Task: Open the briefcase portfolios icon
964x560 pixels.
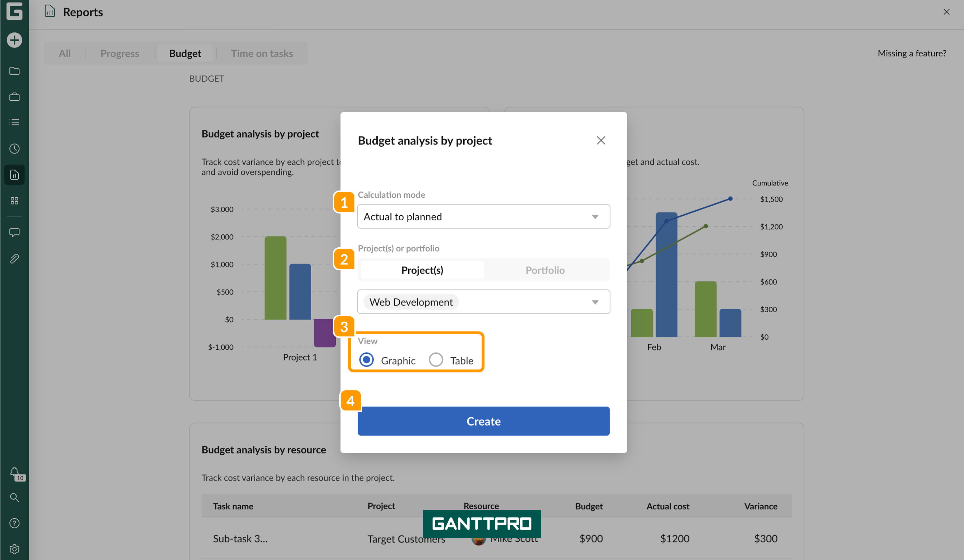Action: tap(14, 97)
